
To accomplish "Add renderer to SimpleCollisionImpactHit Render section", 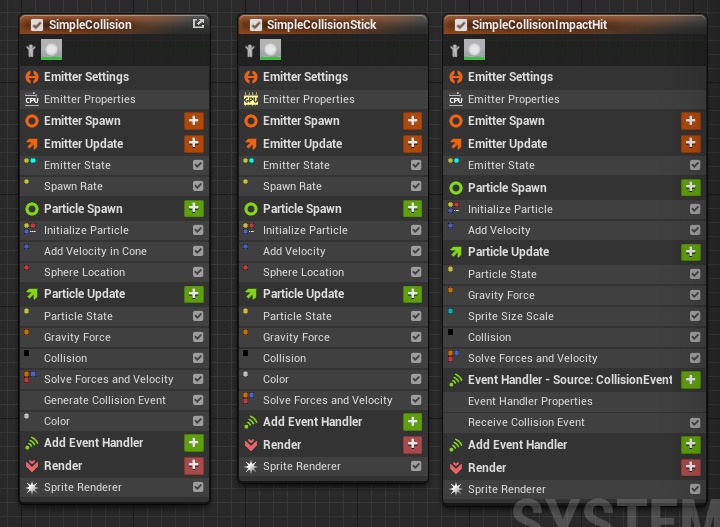I will (691, 467).
